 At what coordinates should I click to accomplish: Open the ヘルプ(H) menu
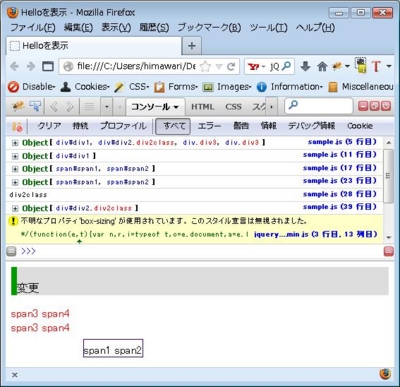(315, 27)
